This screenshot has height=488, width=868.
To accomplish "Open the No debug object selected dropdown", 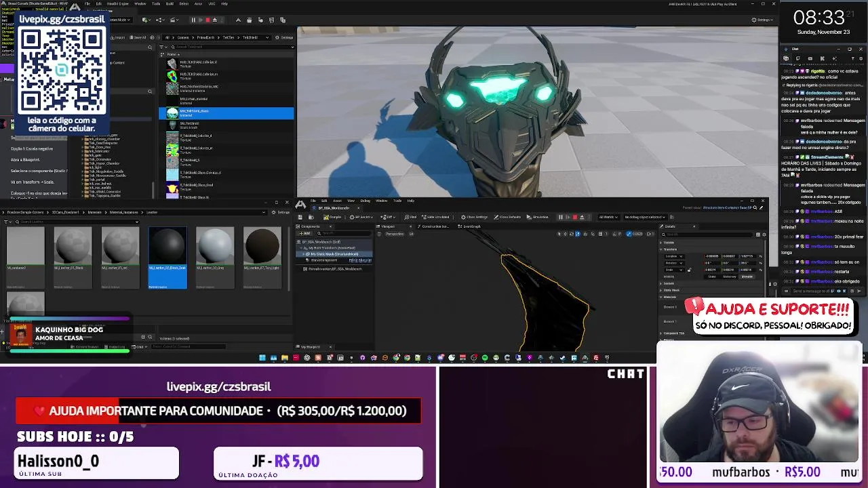I will tap(645, 217).
